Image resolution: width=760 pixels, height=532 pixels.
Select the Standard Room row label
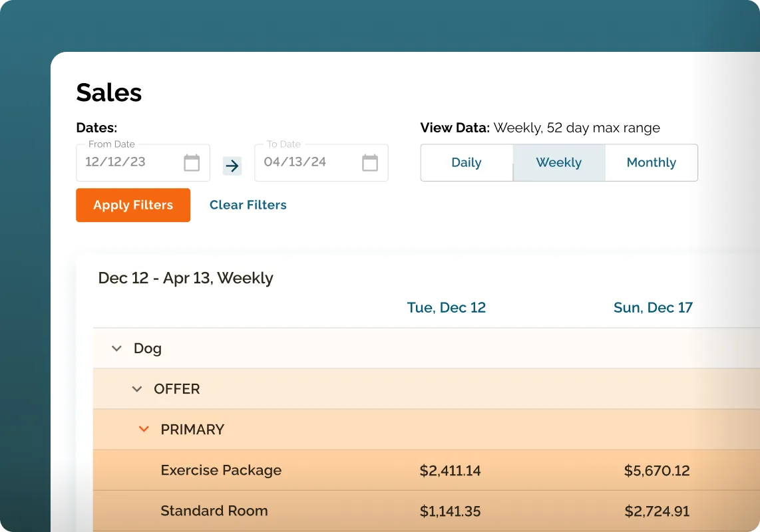214,511
